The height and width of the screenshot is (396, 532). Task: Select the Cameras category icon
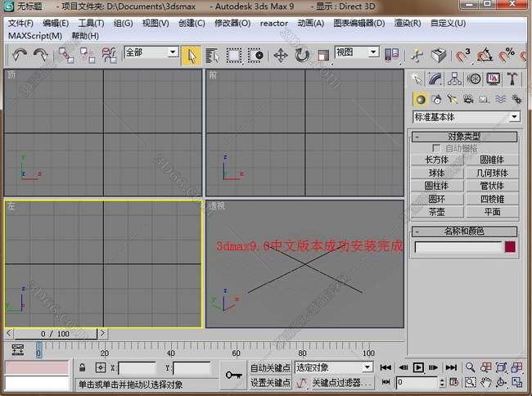click(468, 99)
